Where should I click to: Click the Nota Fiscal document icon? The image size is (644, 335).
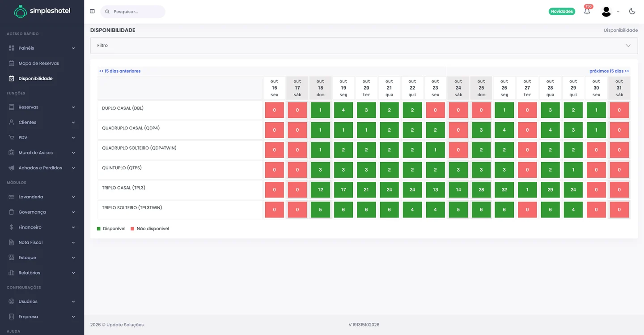pyautogui.click(x=12, y=243)
